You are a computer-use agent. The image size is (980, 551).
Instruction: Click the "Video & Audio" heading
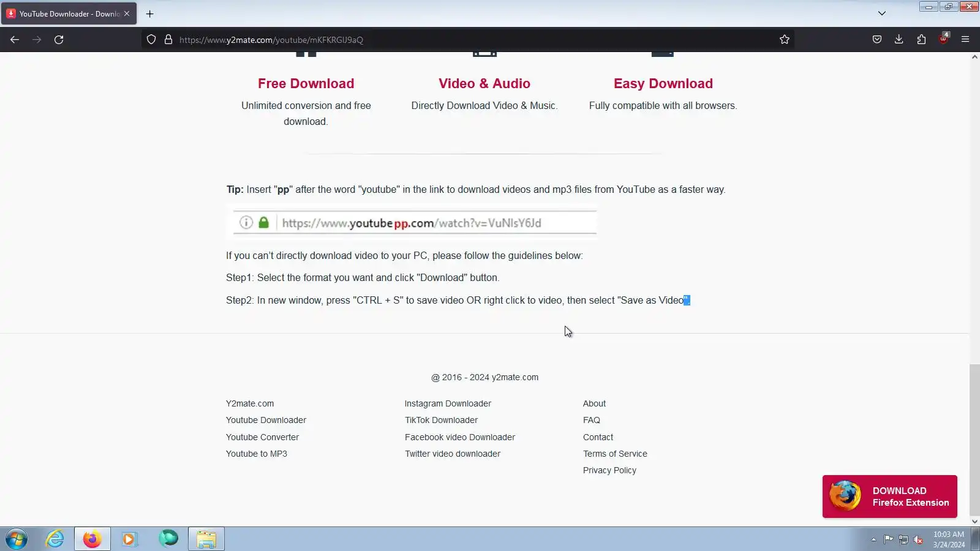click(x=484, y=83)
